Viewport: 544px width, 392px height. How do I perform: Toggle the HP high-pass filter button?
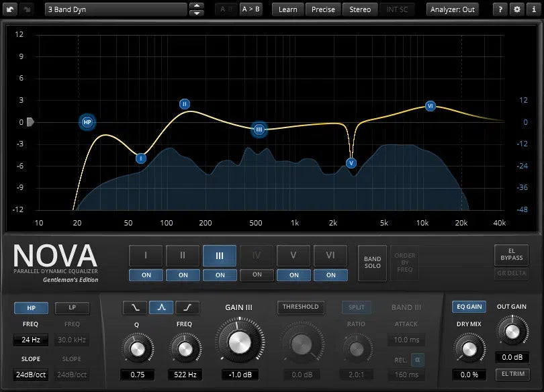30,307
